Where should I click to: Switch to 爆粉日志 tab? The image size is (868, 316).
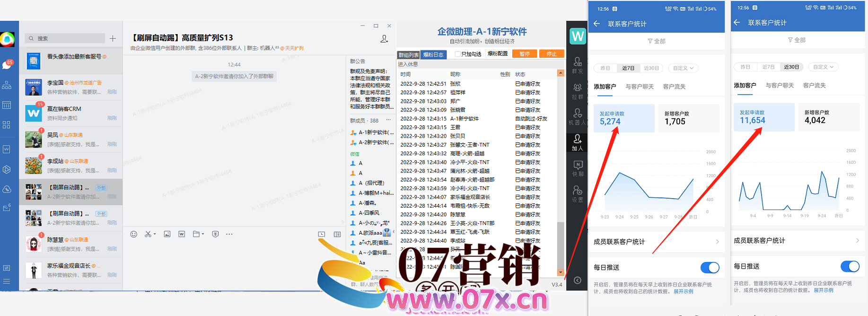433,55
